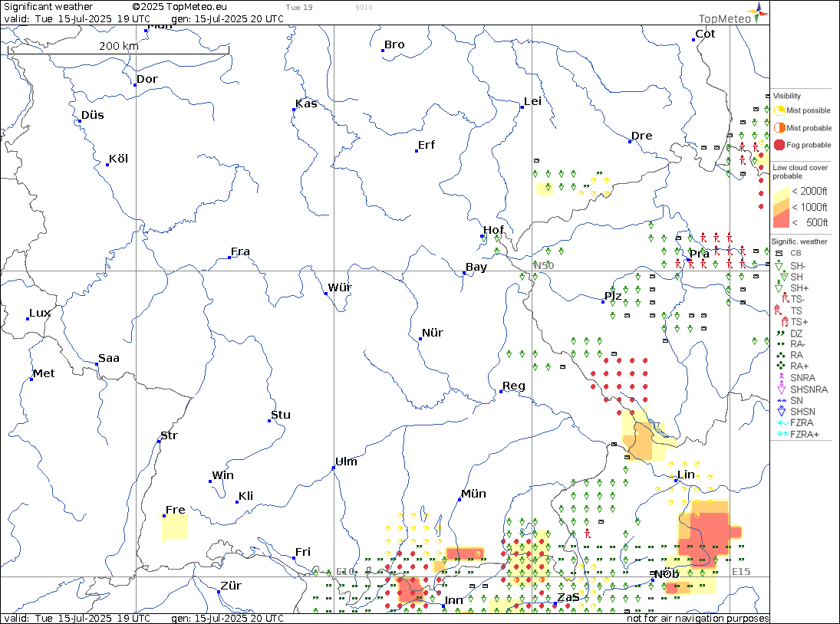Viewport: 840px width, 624px height.
Task: Select the Stu city label
Action: click(x=281, y=415)
